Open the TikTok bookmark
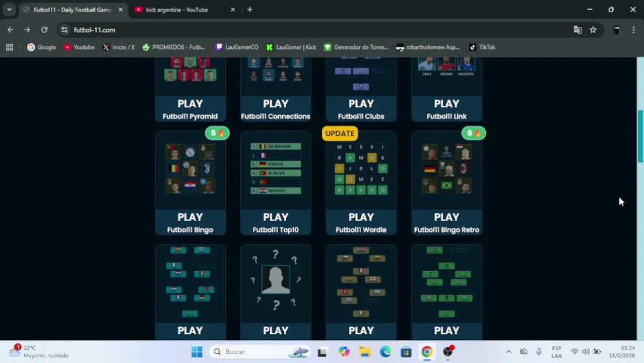The width and height of the screenshot is (644, 363). click(482, 47)
